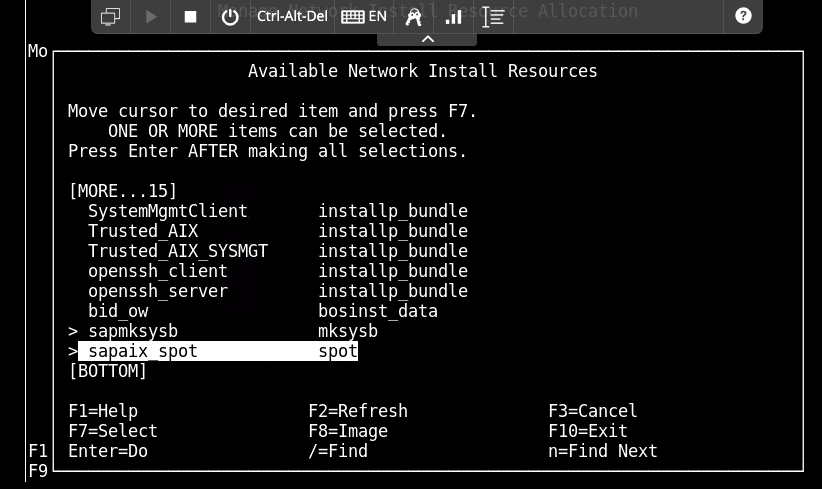Viewport: 822px width, 489px height.
Task: Click F3=Cancel label
Action: coord(593,411)
